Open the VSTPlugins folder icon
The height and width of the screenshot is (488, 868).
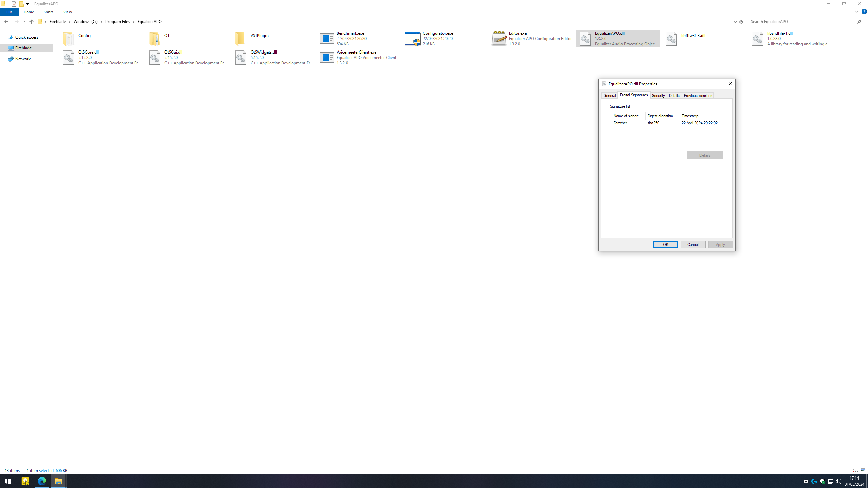(240, 39)
